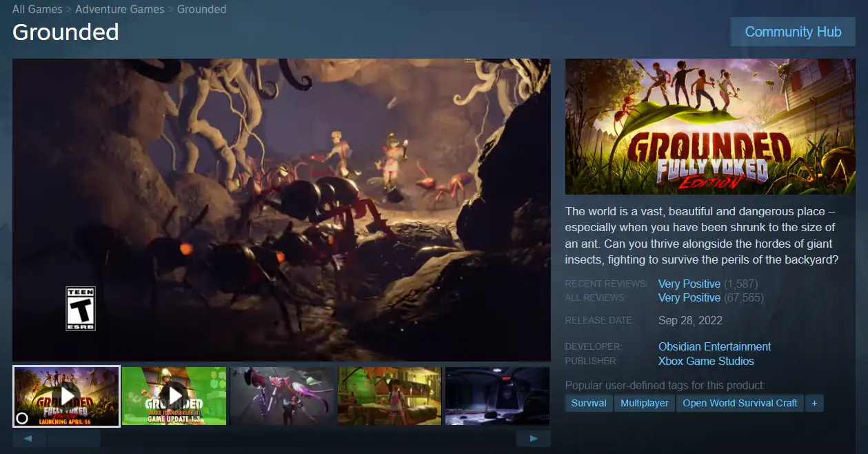This screenshot has height=454, width=868.
Task: Click the main video player area
Action: pyautogui.click(x=281, y=210)
